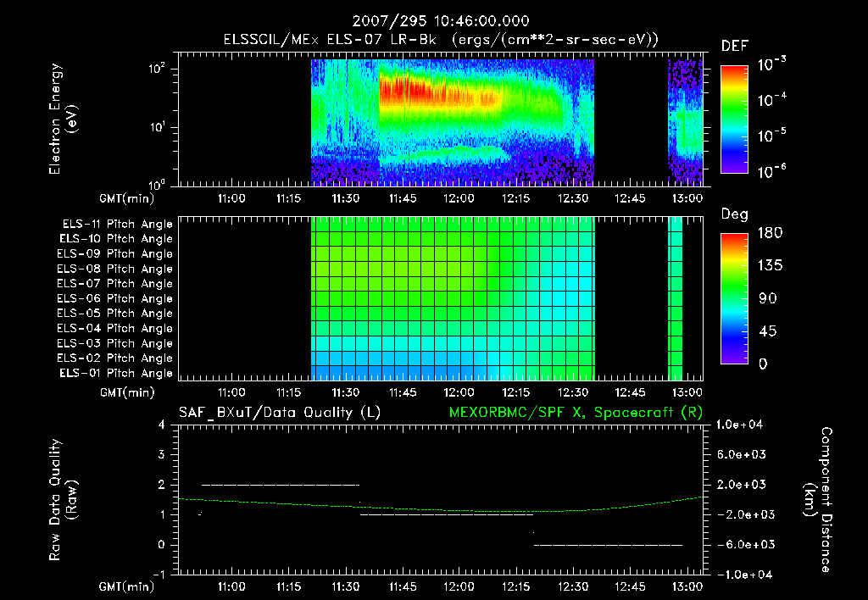This screenshot has height=600, width=868.
Task: Click the ELS-10 Pitch Angle row label
Action: coord(116,239)
